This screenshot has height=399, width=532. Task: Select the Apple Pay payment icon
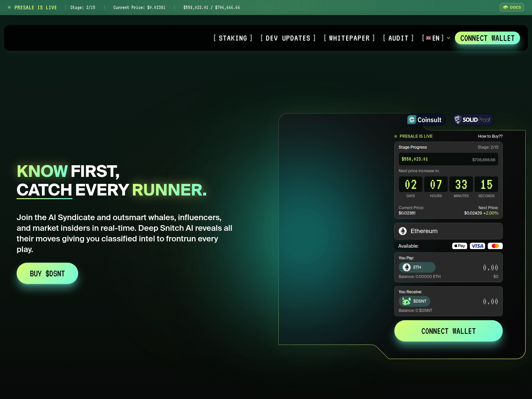[460, 246]
